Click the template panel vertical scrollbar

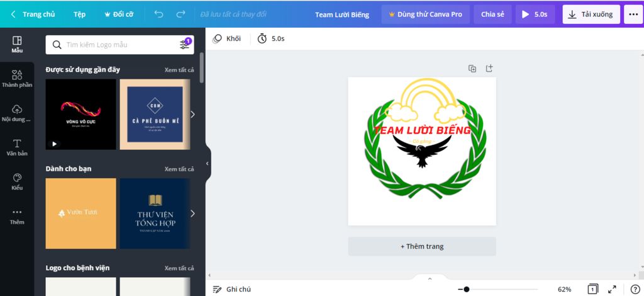[x=201, y=68]
